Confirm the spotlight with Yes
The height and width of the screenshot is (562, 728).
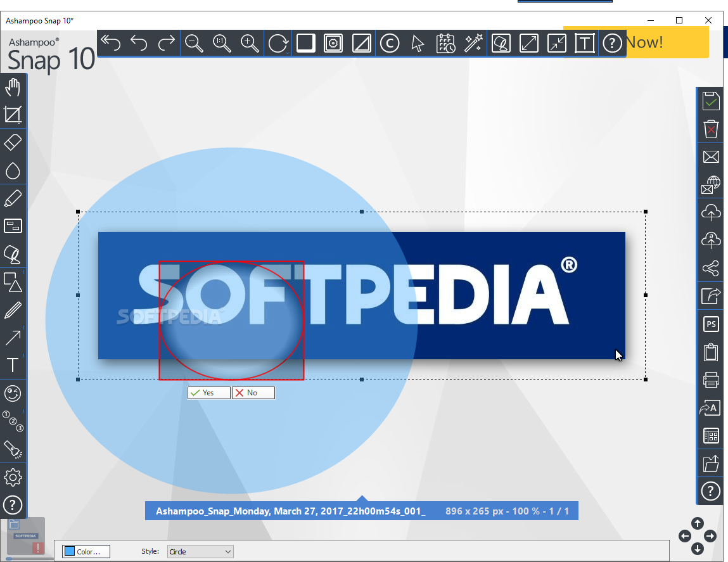(209, 393)
